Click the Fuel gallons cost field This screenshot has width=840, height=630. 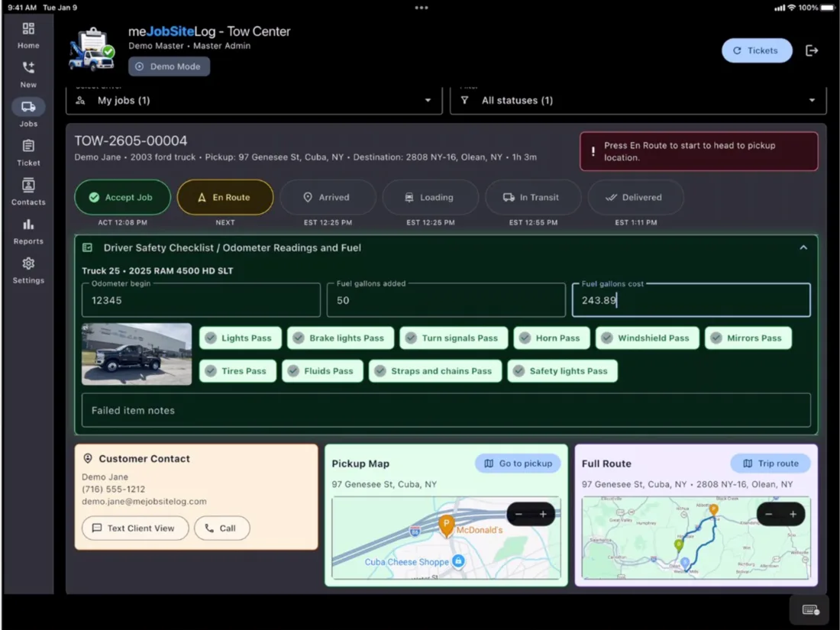pyautogui.click(x=691, y=300)
